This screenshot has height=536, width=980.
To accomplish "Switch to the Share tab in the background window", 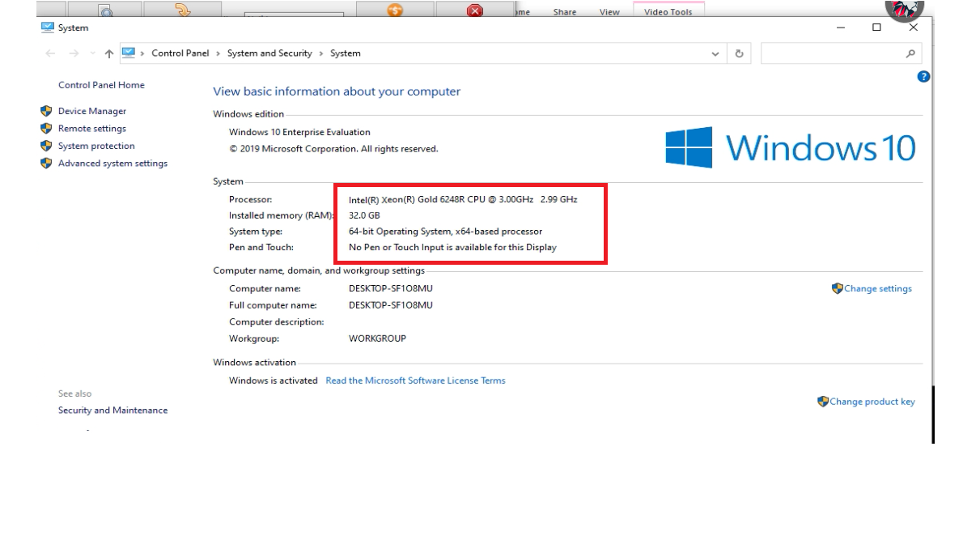I will coord(565,12).
